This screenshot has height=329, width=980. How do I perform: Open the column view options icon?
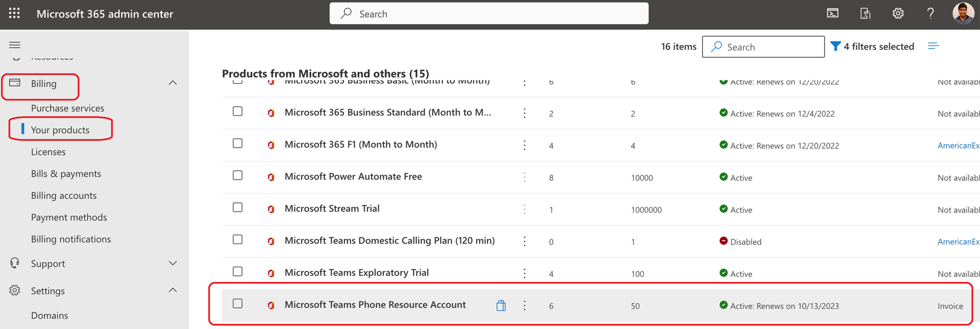click(933, 46)
